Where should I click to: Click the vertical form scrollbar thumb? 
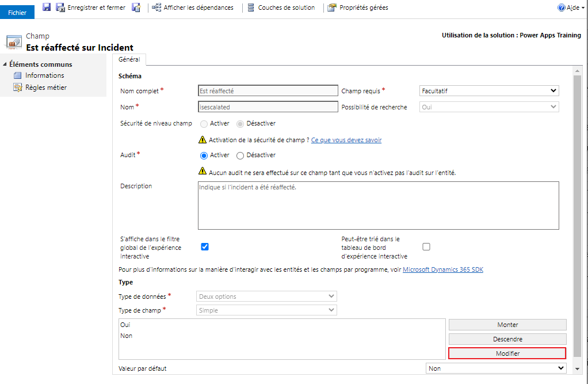coord(578,216)
